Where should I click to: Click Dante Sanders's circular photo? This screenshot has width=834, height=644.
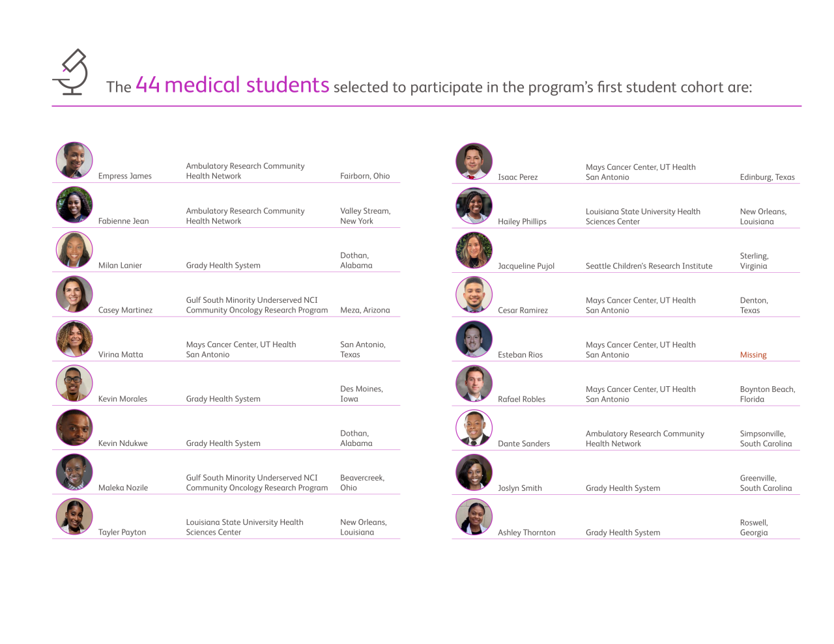pyautogui.click(x=474, y=428)
